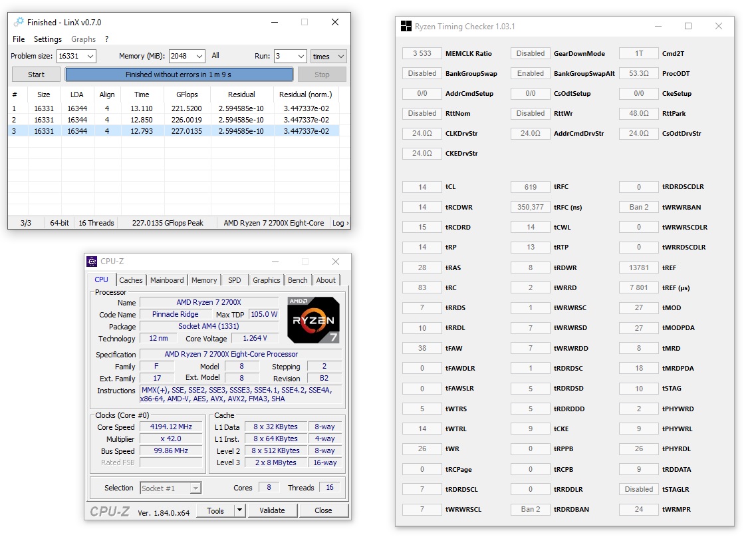Click the LinX app icon in title bar
Viewport: 756px width, 541px height.
pos(19,22)
